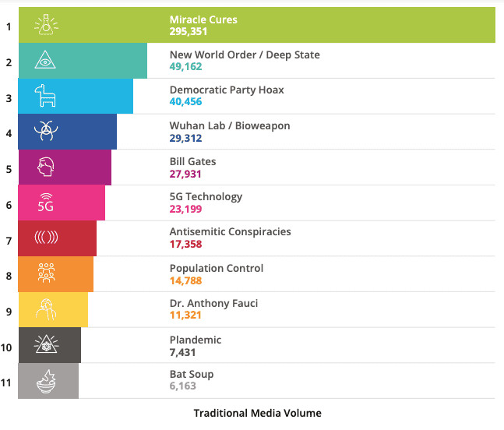Select the 40,456 value text
The width and height of the screenshot is (504, 430).
[185, 101]
